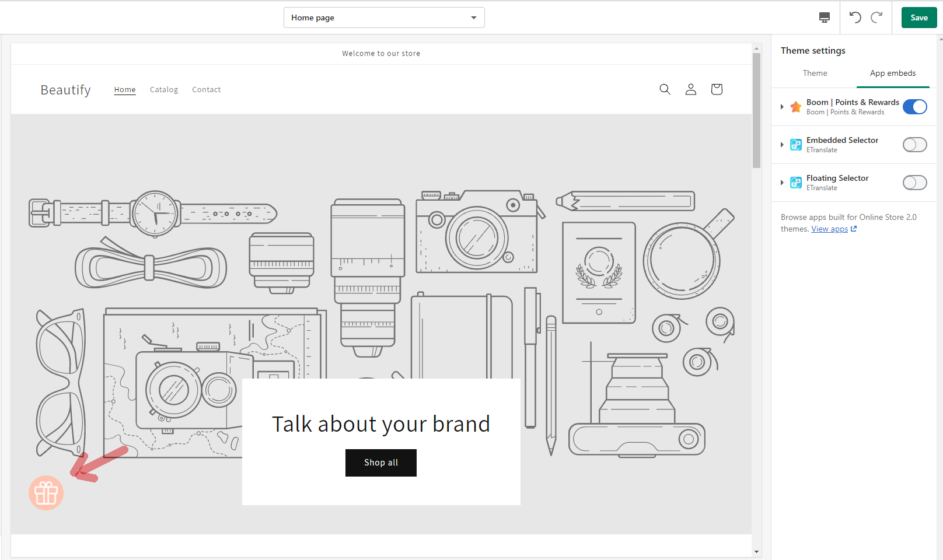Disable the Boom Points & Rewards toggle
Image resolution: width=943 pixels, height=560 pixels.
click(x=914, y=107)
